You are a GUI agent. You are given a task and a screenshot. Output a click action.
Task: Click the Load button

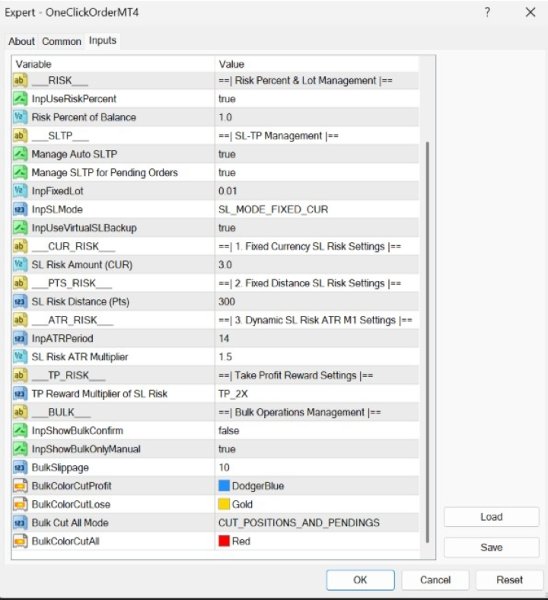coord(491,517)
